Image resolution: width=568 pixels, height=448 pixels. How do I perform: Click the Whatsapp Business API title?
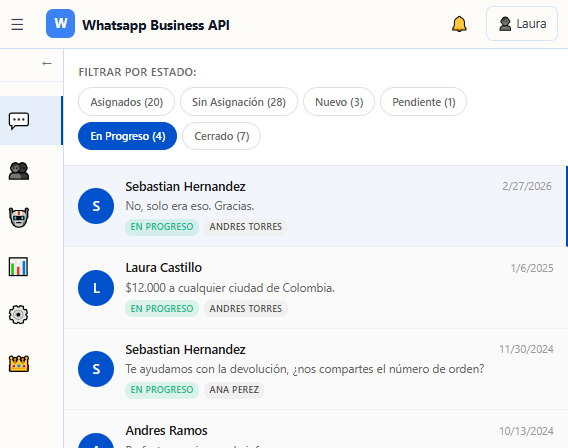(156, 25)
